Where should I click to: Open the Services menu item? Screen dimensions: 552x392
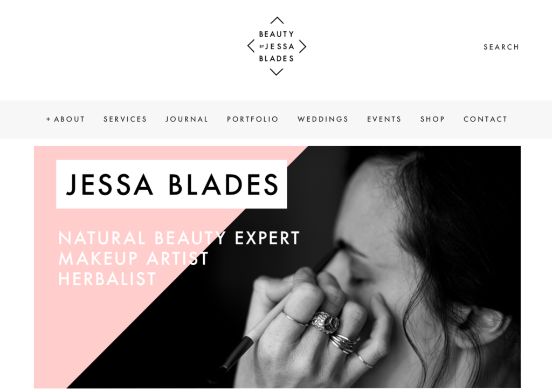pos(125,119)
